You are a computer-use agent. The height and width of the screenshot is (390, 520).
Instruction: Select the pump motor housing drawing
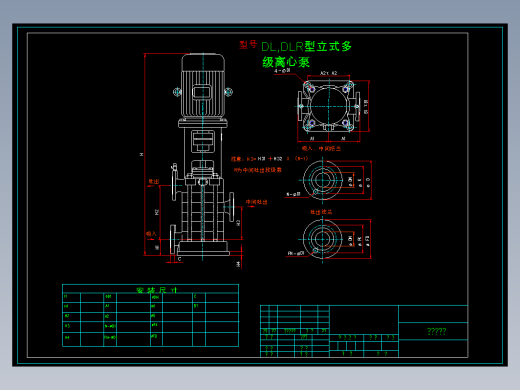pyautogui.click(x=203, y=86)
